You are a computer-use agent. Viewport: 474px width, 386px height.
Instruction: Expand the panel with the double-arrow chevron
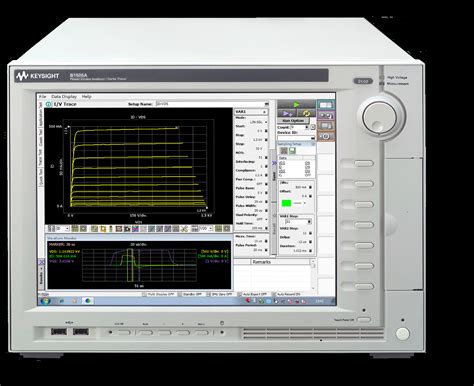pyautogui.click(x=274, y=163)
